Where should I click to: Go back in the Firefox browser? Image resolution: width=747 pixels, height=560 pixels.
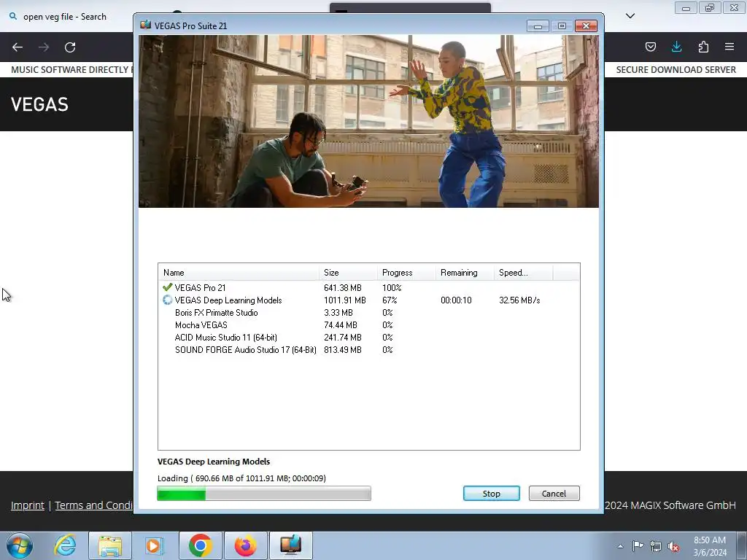[x=18, y=47]
